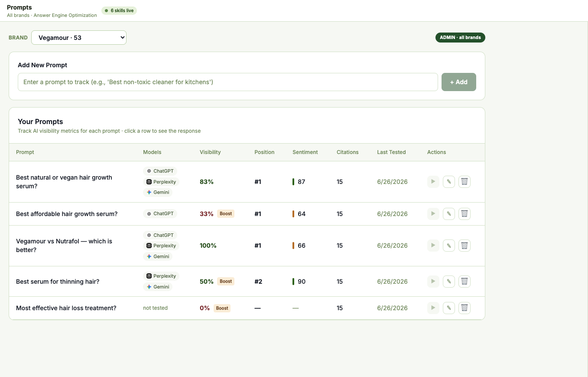Screen dimensions: 588x377
Task: Click Gemini chip in 'Best serum for thinning hair' row
Action: pyautogui.click(x=158, y=287)
